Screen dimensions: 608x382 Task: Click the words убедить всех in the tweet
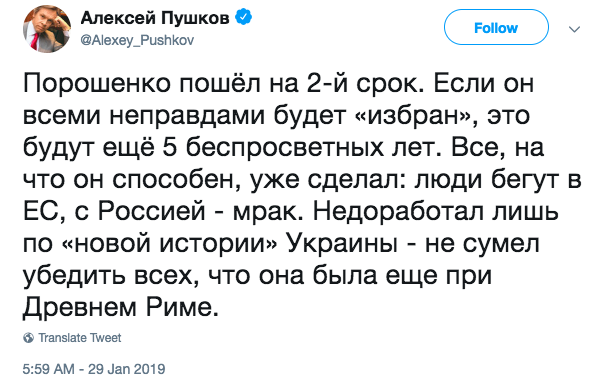(108, 276)
